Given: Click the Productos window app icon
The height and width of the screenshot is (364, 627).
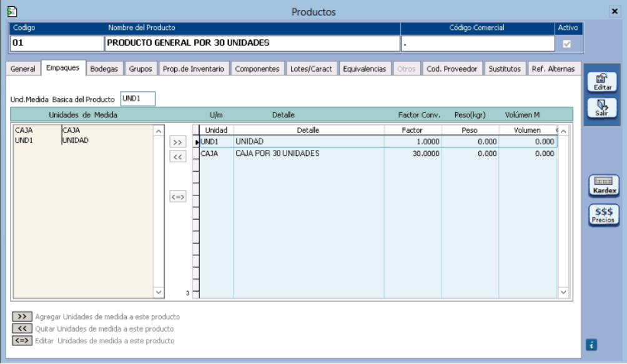Looking at the screenshot, I should (12, 12).
